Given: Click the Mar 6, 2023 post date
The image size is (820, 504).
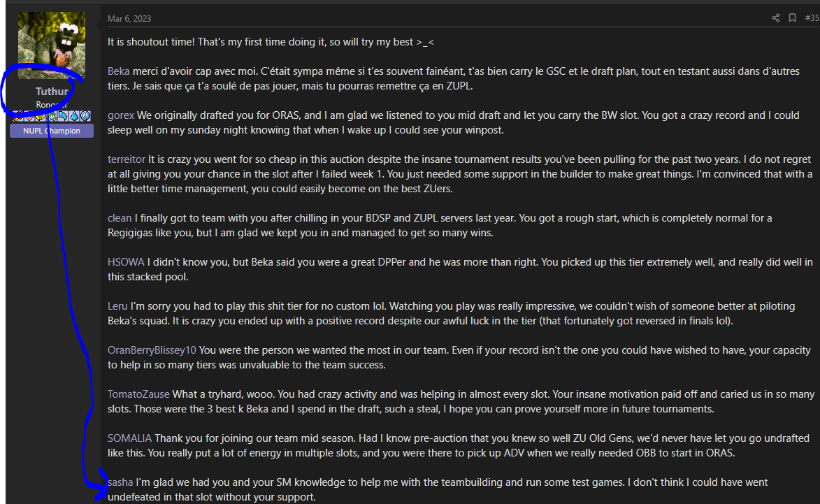Looking at the screenshot, I should pyautogui.click(x=129, y=19).
